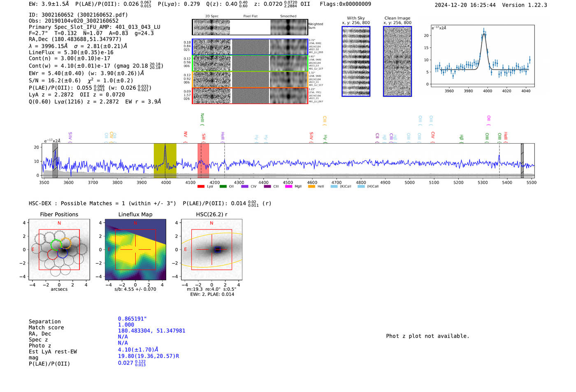Open the HSC(26.2) r image panel
This screenshot has height=392, width=576.
[x=211, y=250]
